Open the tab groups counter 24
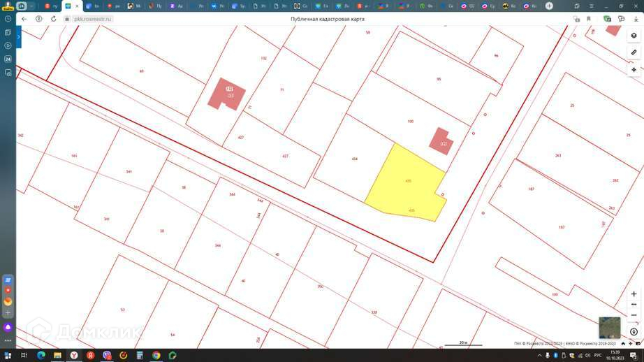This screenshot has height=362, width=644. point(22,6)
